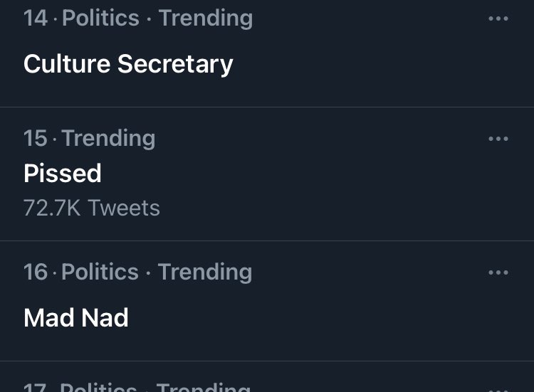Image resolution: width=534 pixels, height=392 pixels.
Task: Click the Trending label on trend 14
Action: click(206, 18)
